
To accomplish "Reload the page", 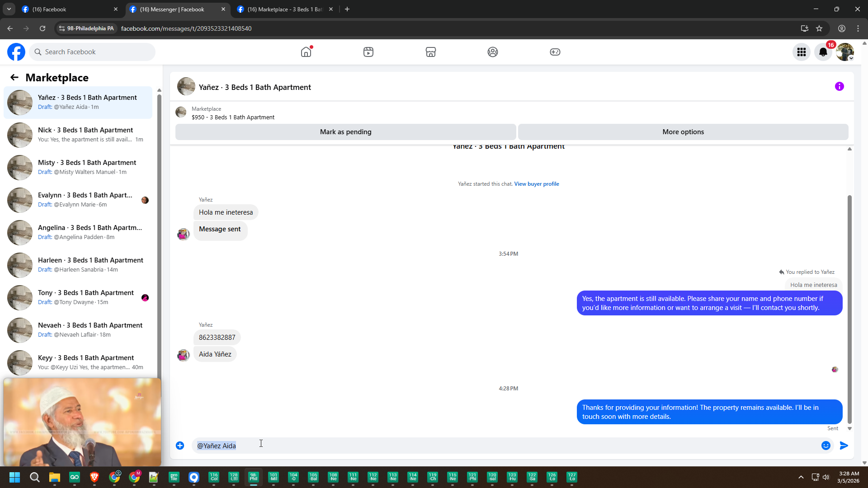I will [x=42, y=28].
